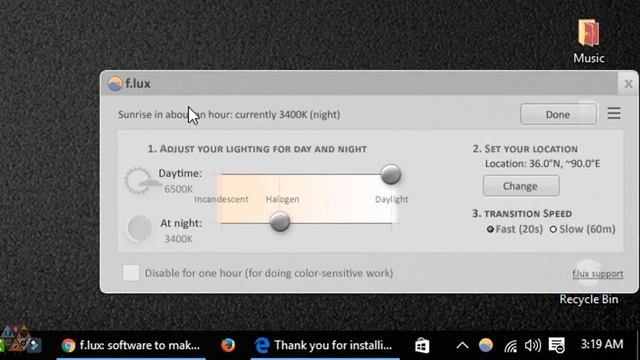Click the Sunrise in about an hour status text

pos(229,115)
